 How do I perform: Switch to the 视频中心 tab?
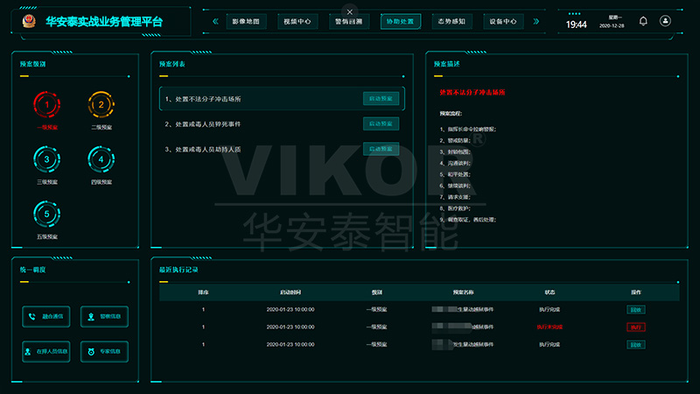tap(297, 21)
